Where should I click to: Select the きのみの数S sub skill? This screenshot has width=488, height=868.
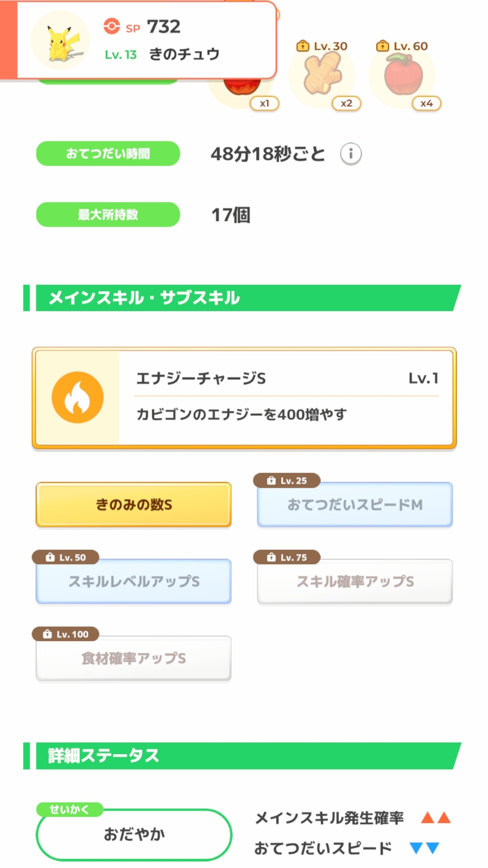click(134, 505)
